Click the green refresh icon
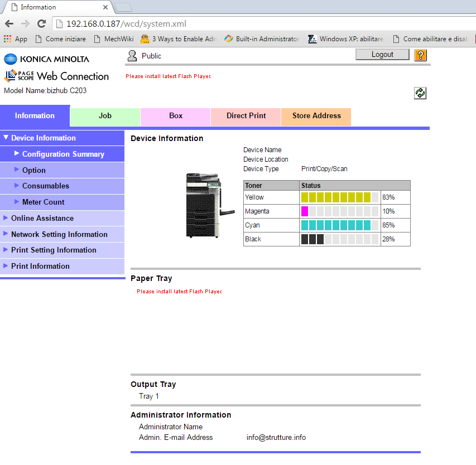476x465 pixels. tap(420, 93)
